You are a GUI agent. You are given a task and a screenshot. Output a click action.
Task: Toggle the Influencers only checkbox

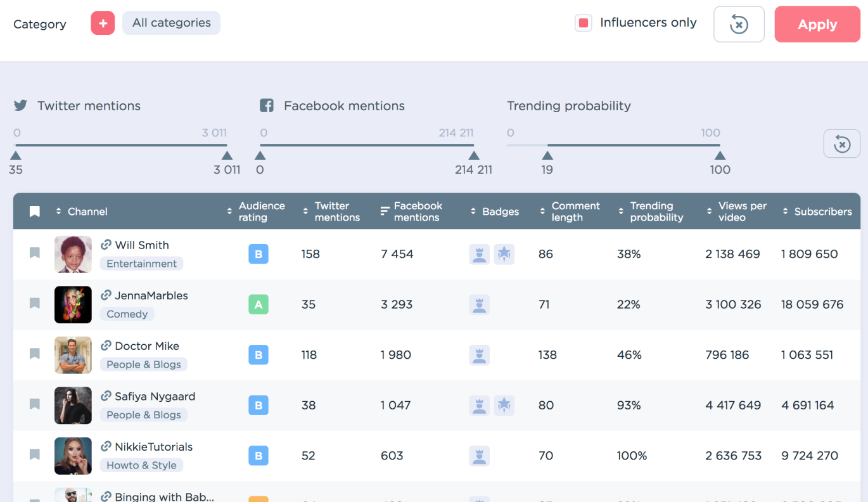(x=583, y=23)
